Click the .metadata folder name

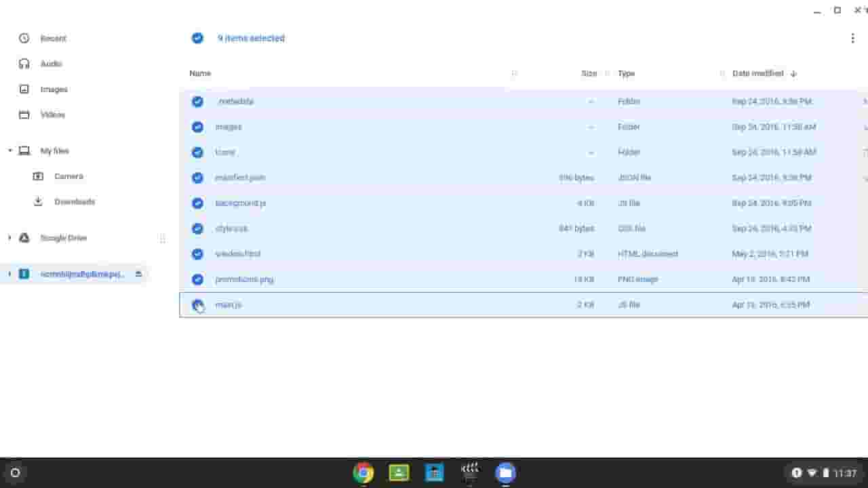pyautogui.click(x=235, y=102)
